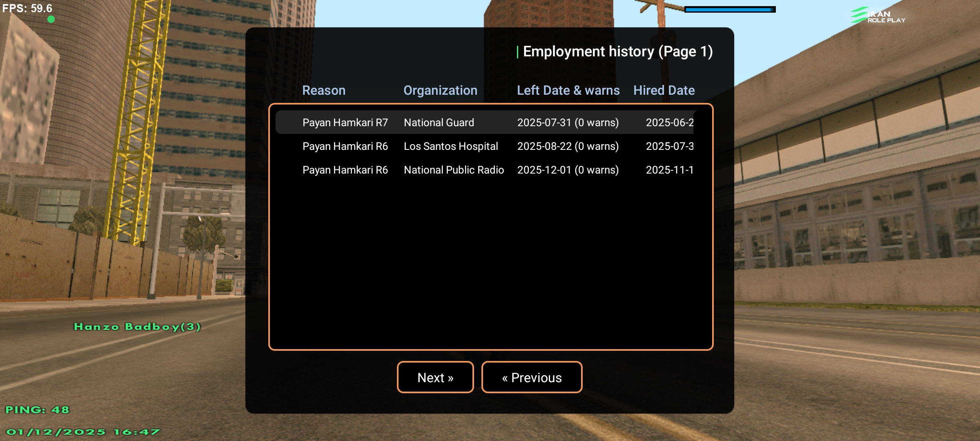Select the Los Santos Hospital row
980x441 pixels.
click(451, 146)
